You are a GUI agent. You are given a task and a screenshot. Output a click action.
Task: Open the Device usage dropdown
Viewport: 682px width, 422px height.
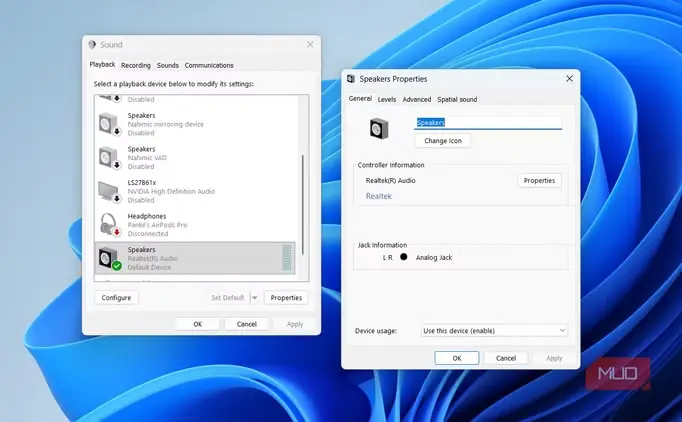coord(495,331)
